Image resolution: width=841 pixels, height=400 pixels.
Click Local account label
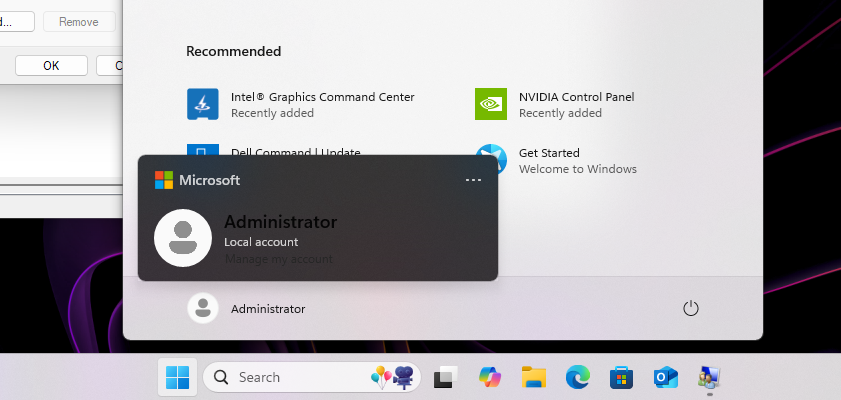click(x=261, y=242)
